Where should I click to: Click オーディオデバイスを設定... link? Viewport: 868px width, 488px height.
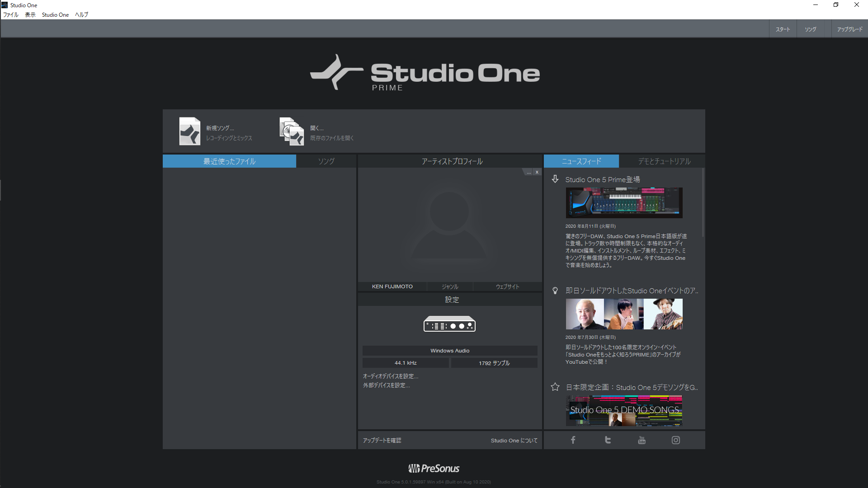[391, 376]
